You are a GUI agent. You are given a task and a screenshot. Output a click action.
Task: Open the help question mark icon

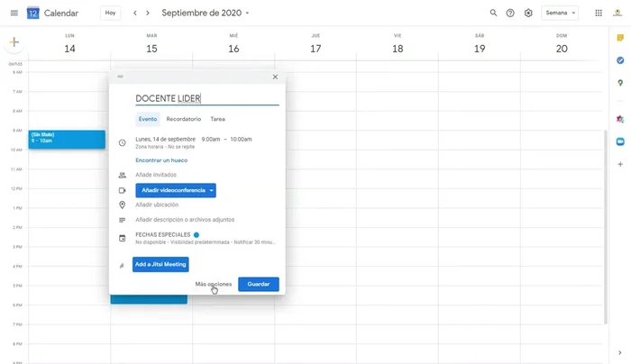tap(510, 13)
